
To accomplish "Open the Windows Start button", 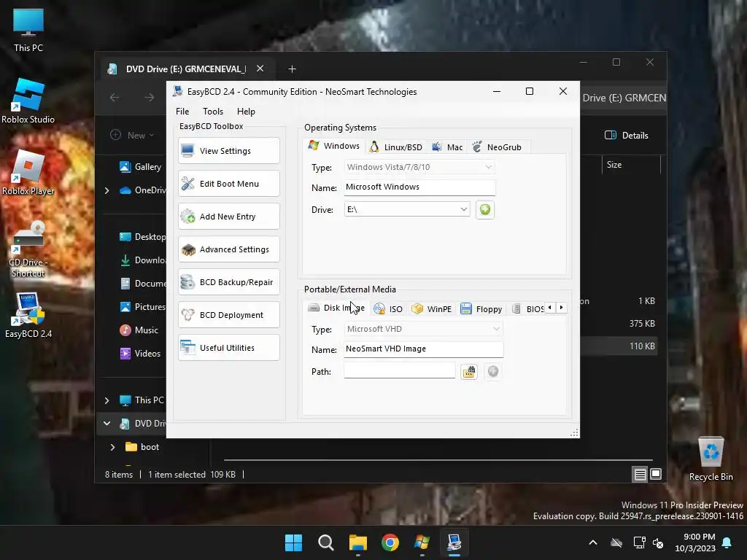I will pos(293,542).
